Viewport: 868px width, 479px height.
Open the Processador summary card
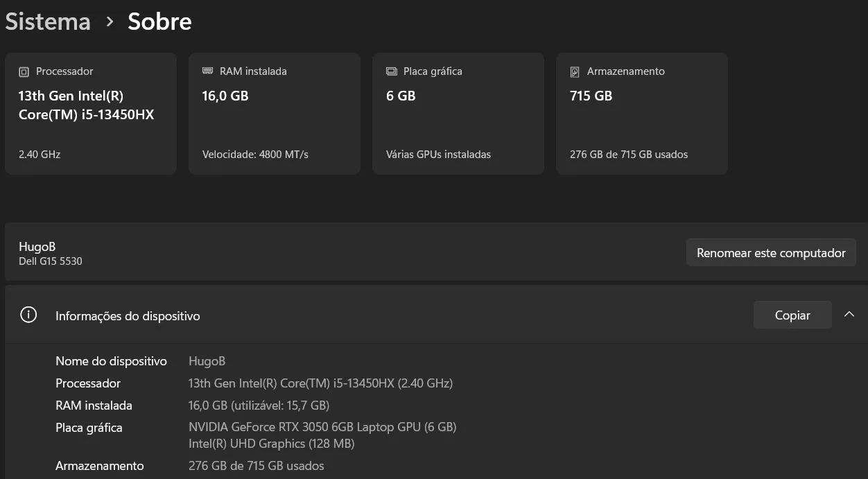point(91,114)
